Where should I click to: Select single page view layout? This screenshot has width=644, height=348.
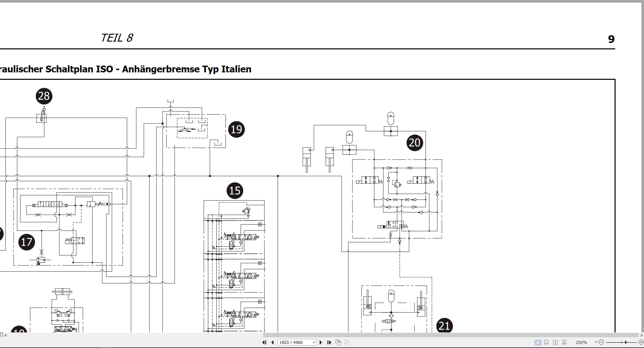point(538,342)
